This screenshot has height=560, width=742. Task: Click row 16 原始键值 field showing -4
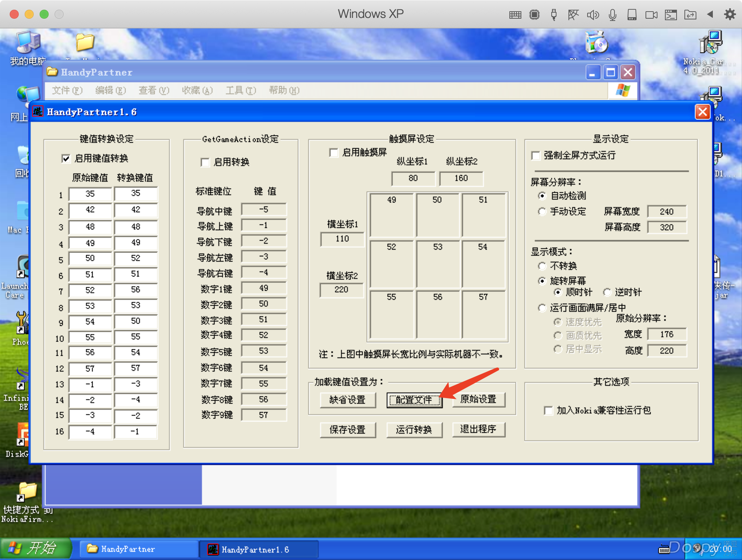tap(90, 432)
